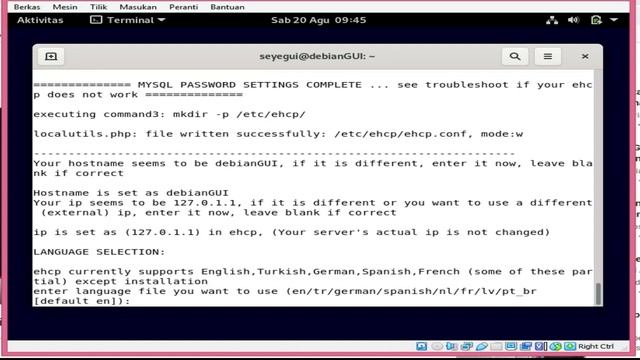Click the "[default en]):" prompt line
Viewport: 640px width, 360px height.
[x=82, y=301]
